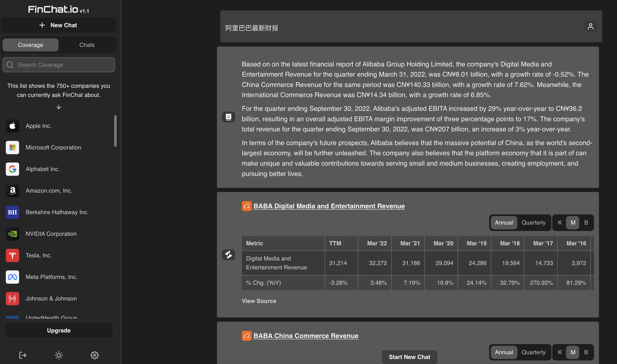The height and width of the screenshot is (364, 617).
Task: Set China Commerce units to B
Action: (586, 352)
